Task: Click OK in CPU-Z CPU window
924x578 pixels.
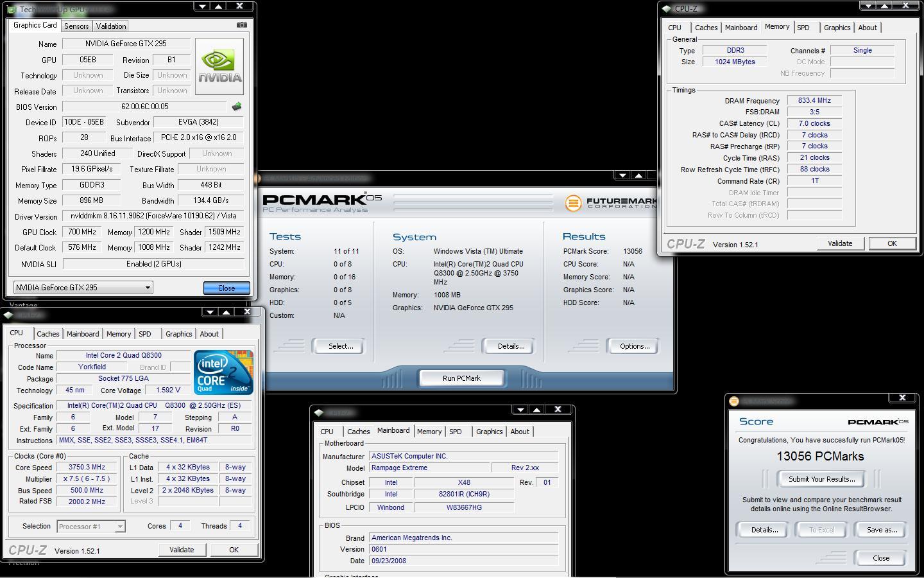Action: pos(234,550)
